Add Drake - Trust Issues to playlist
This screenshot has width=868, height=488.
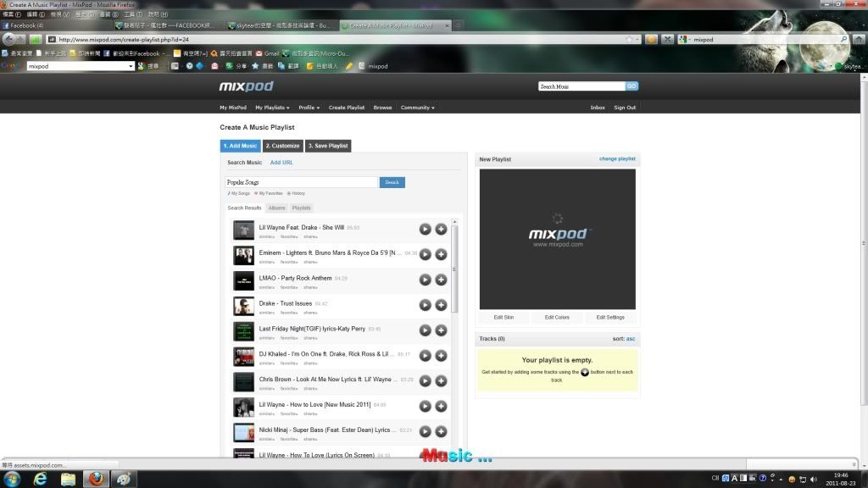[x=441, y=305]
